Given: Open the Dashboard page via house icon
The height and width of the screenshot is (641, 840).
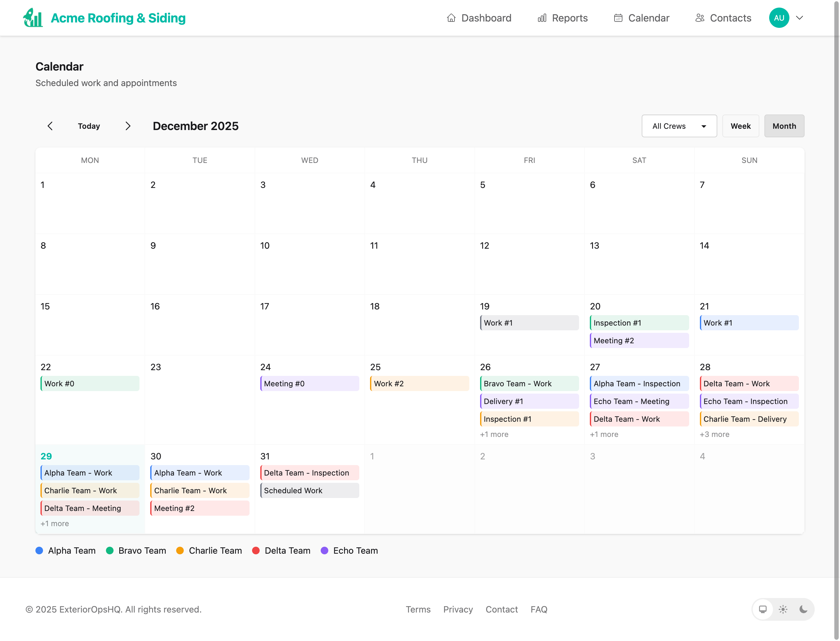Looking at the screenshot, I should (451, 17).
